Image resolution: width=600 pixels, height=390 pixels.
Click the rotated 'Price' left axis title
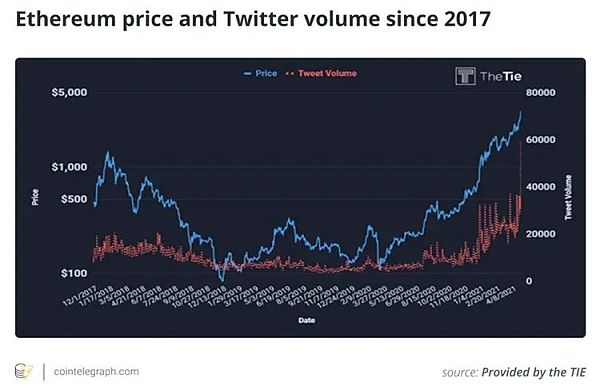[35, 197]
